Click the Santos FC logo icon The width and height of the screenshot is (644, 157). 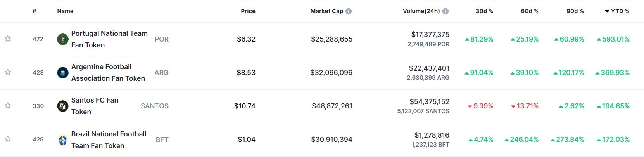62,106
